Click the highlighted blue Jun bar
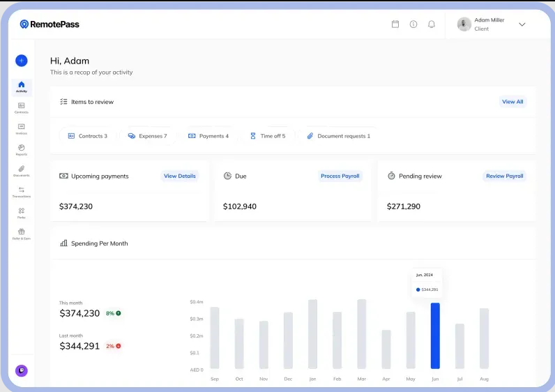Screen dimensions: 555x392 (435, 336)
